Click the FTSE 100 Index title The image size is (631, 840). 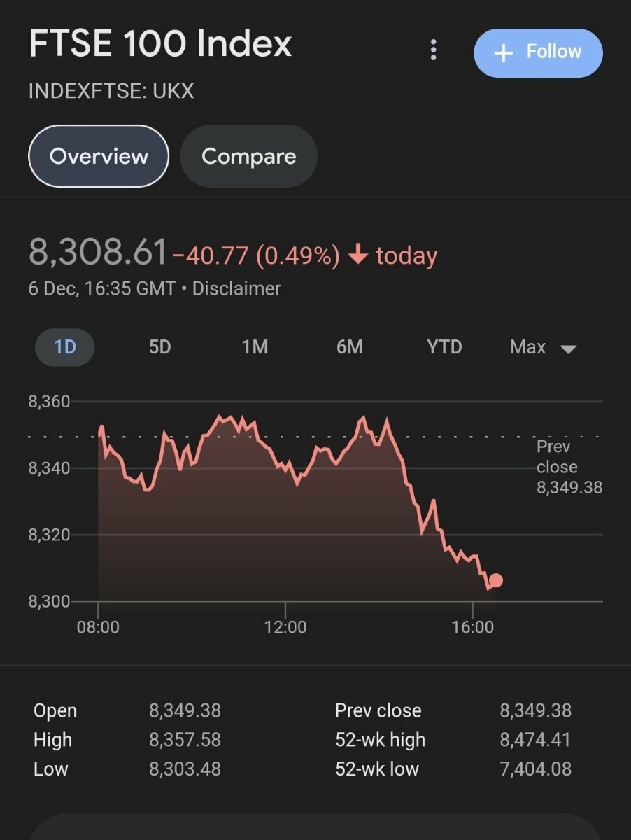point(160,44)
